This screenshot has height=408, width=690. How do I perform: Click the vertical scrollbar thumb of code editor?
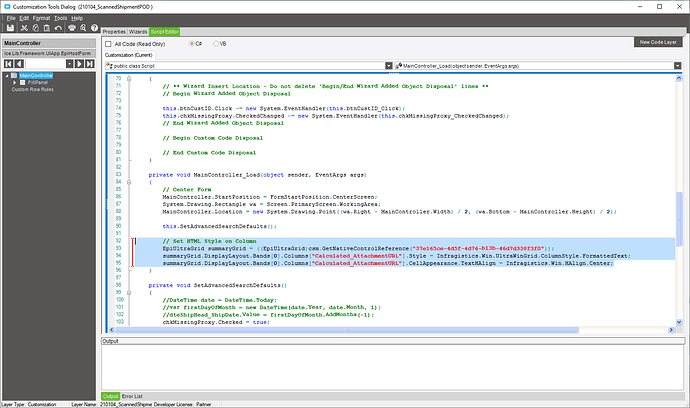679,219
